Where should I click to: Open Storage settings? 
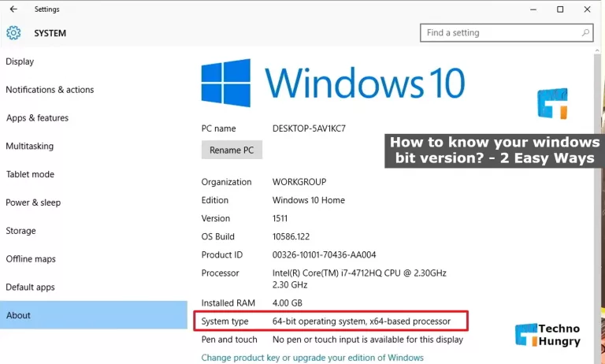20,231
